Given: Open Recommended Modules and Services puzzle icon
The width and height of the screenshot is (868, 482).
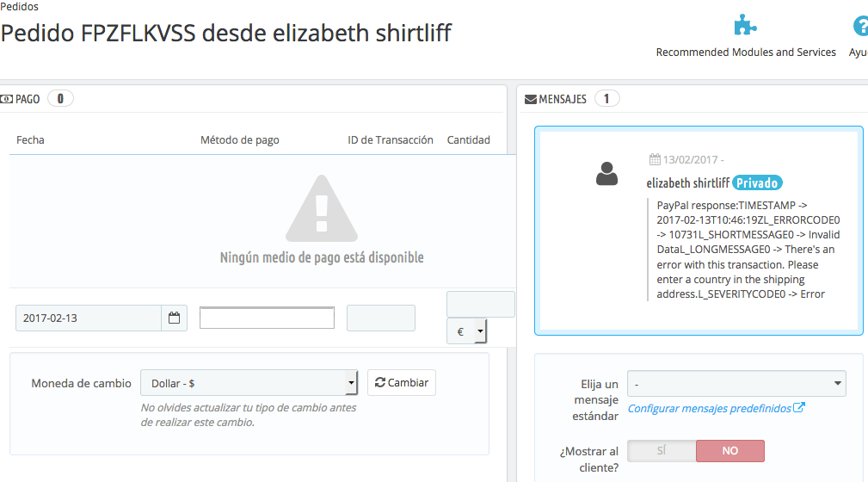Looking at the screenshot, I should coord(745,25).
